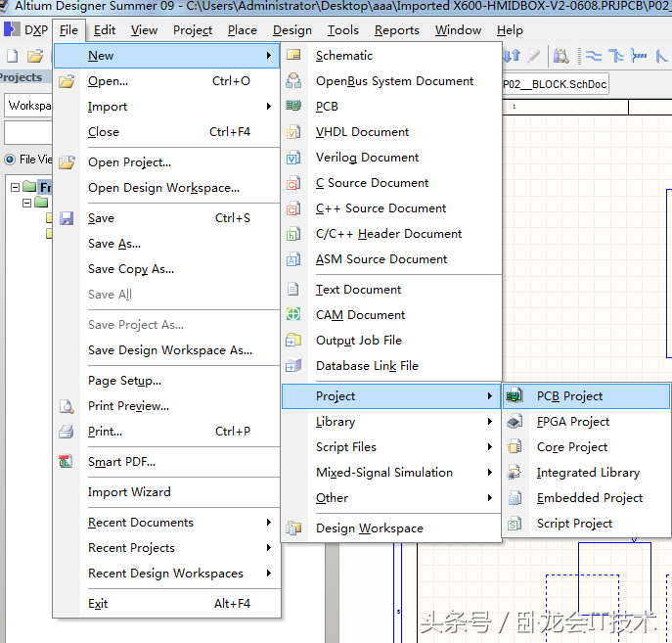
Task: Click the new document toolbar icon
Action: 13,56
